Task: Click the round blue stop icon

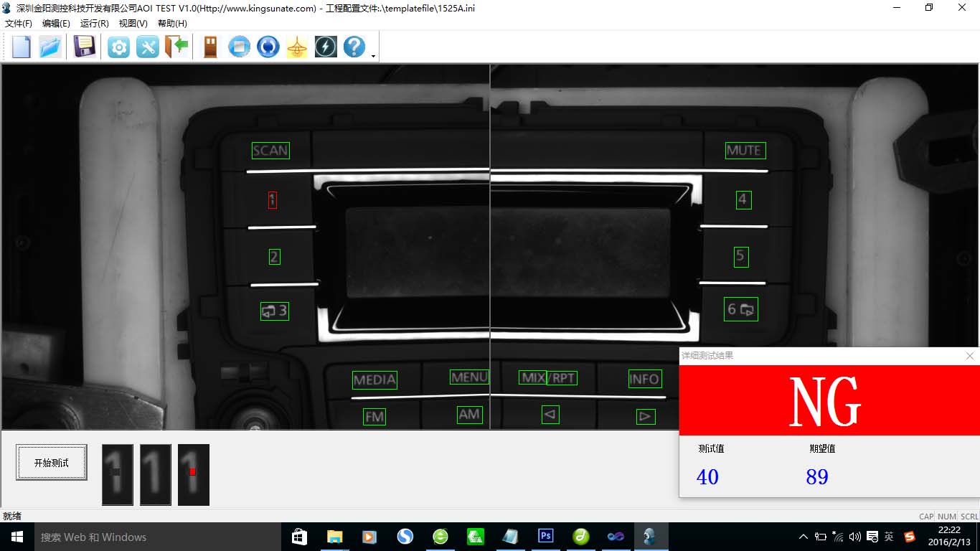Action: pyautogui.click(x=239, y=47)
